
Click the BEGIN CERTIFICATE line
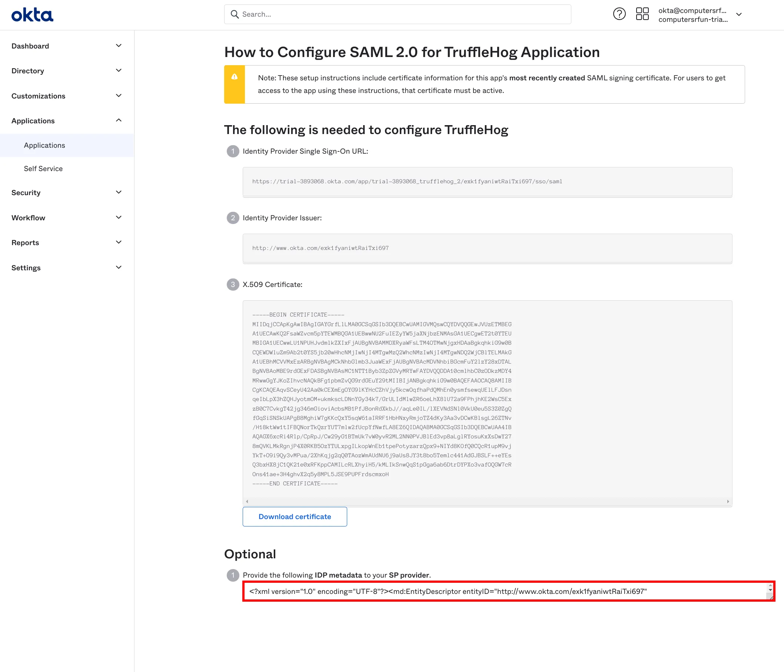pos(298,315)
